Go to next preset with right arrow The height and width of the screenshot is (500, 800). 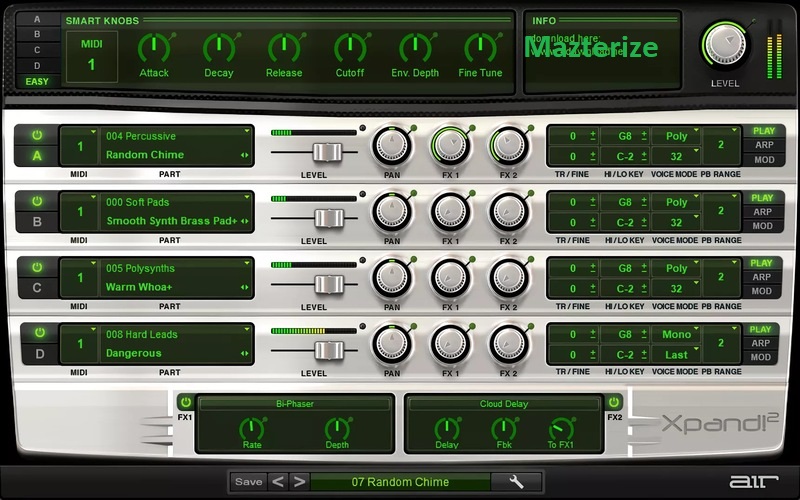coord(299,482)
